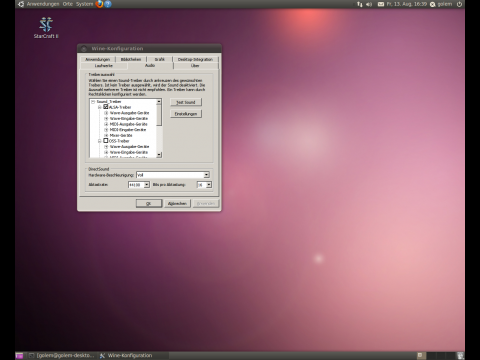Toggle the ALSA-Treiber checkbox
Image resolution: width=480 pixels, height=360 pixels.
point(106,107)
